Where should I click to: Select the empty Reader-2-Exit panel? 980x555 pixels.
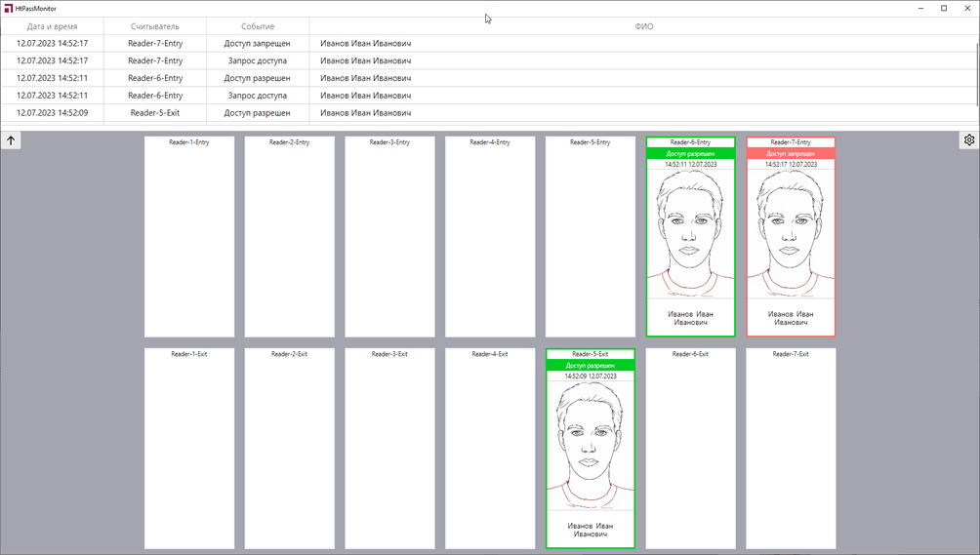point(289,449)
